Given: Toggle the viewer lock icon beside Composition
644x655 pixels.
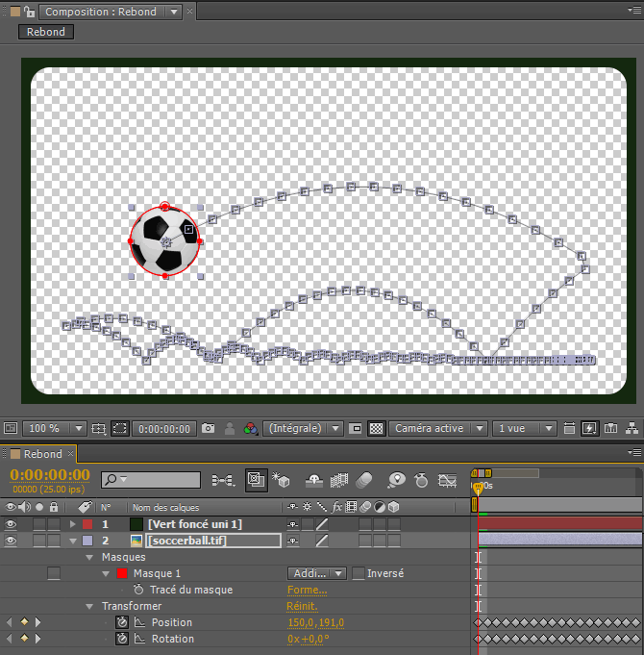Looking at the screenshot, I should click(29, 12).
